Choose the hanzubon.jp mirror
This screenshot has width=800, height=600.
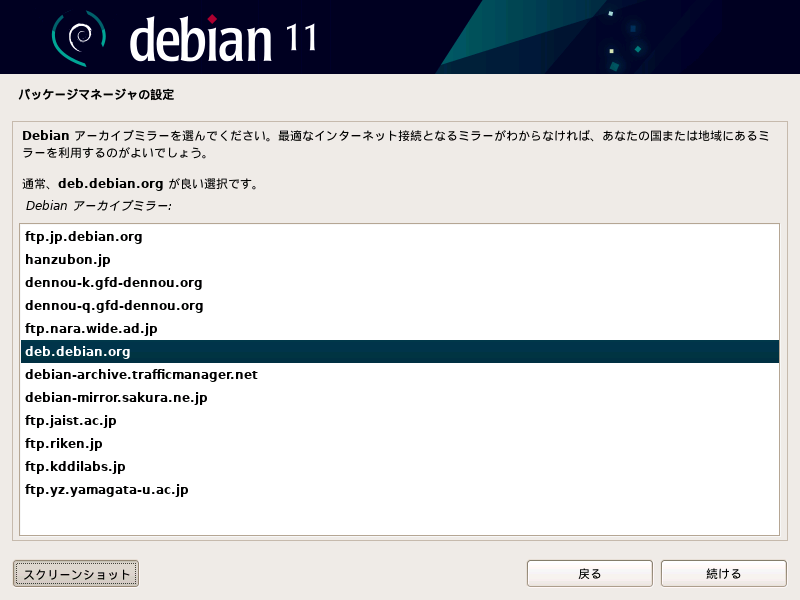tap(399, 260)
